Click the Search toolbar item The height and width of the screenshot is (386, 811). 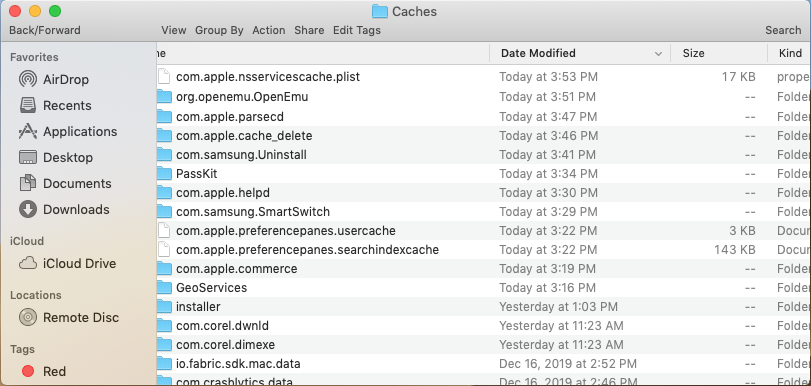[784, 30]
